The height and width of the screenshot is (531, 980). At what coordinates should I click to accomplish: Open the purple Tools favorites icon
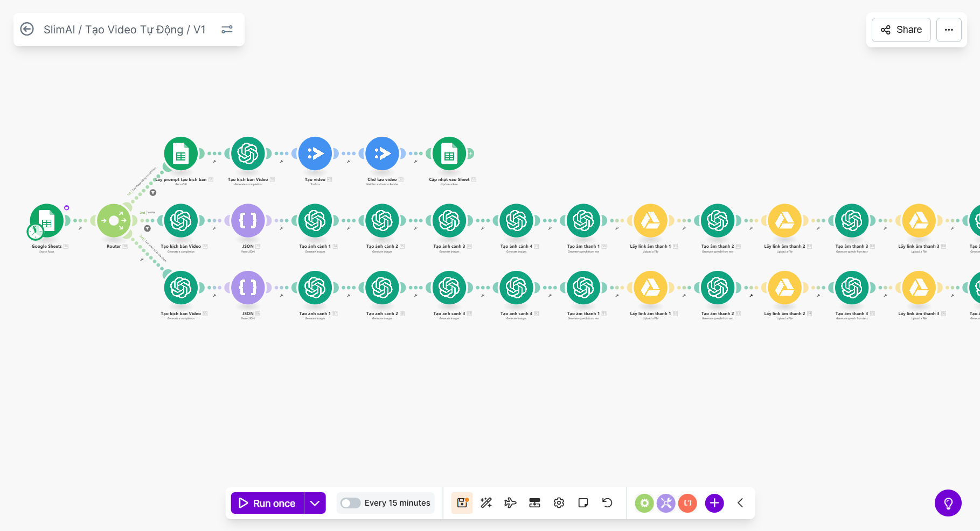[666, 503]
